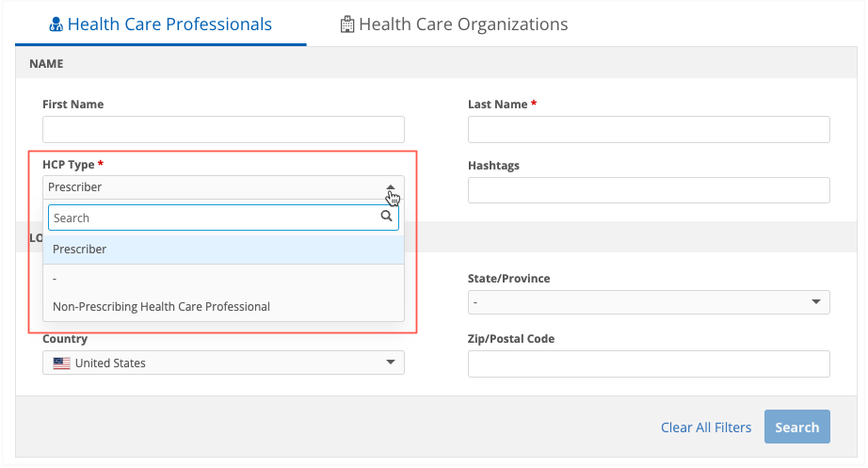Collapse HCP Type list using its arrow
The width and height of the screenshot is (868, 468).
(391, 187)
